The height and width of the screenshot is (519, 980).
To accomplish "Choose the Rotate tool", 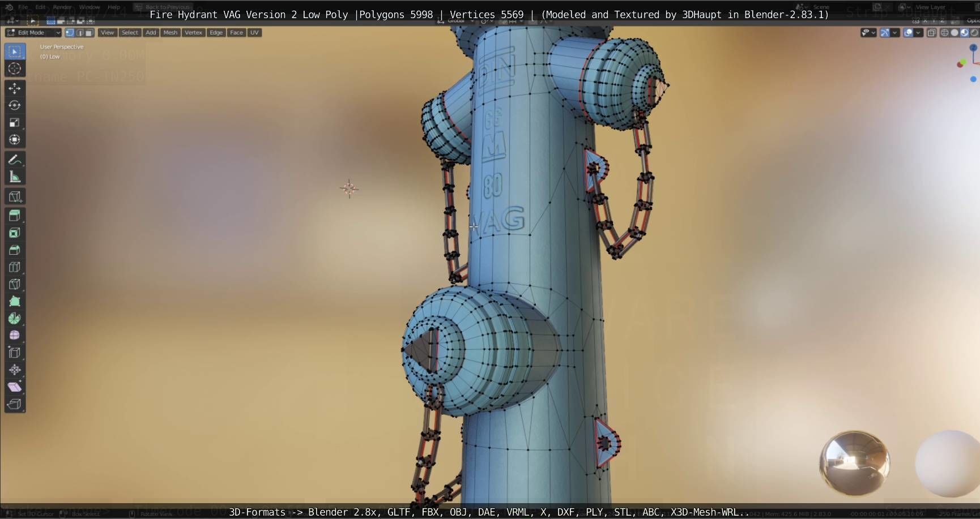I will tap(15, 105).
